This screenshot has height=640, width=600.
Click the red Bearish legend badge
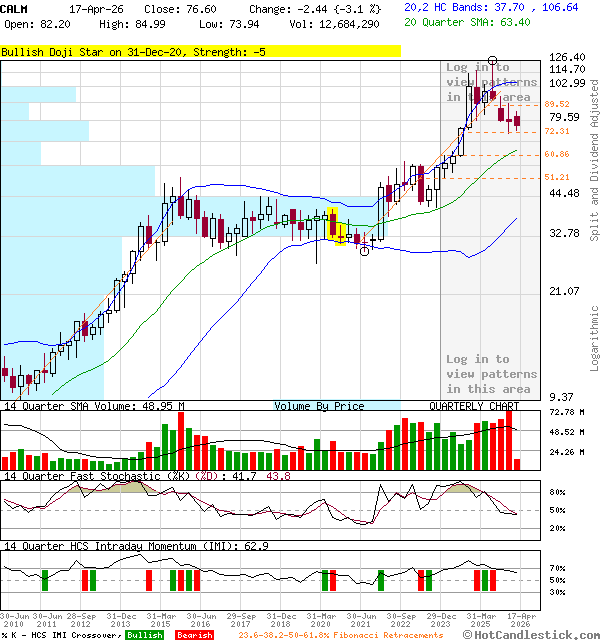[x=194, y=634]
